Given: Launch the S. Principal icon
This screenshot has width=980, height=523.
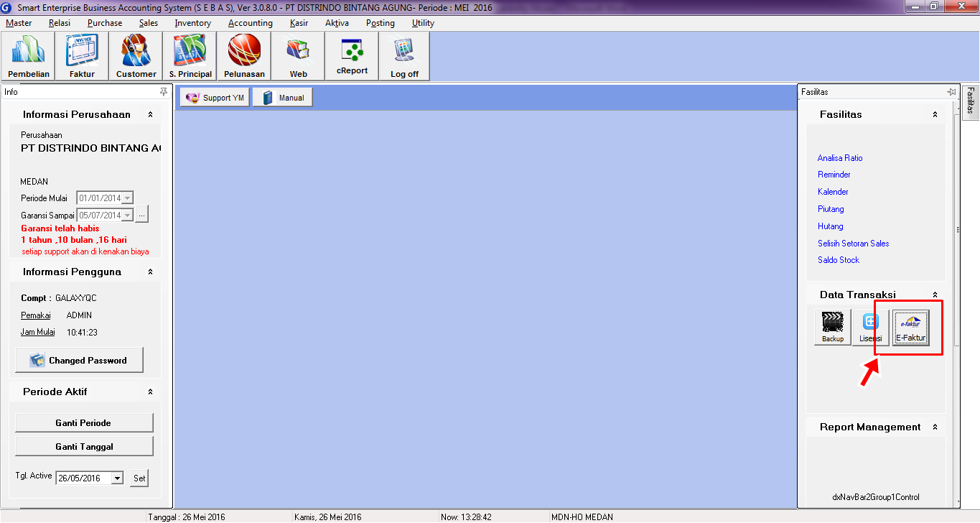Looking at the screenshot, I should pyautogui.click(x=190, y=56).
